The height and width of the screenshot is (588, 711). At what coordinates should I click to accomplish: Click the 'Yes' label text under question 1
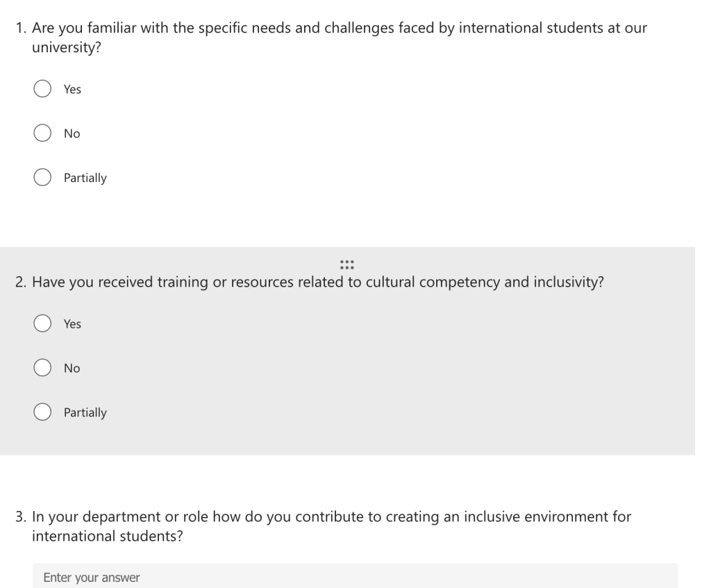coord(72,90)
